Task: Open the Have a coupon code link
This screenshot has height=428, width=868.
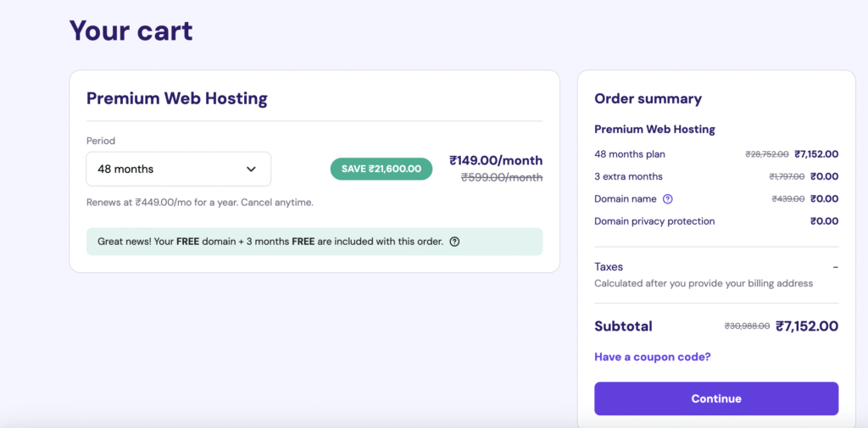Action: pyautogui.click(x=653, y=357)
